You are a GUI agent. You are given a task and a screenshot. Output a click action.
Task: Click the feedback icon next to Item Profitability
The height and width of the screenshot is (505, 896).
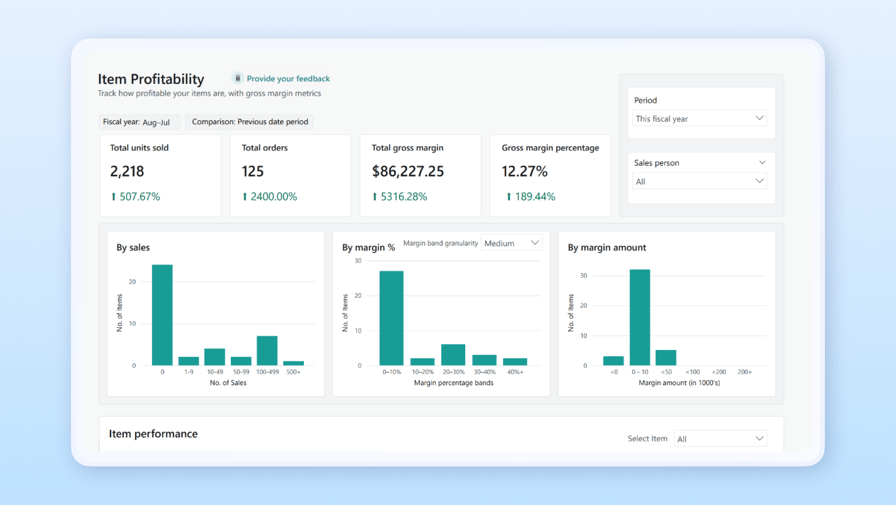[x=237, y=78]
